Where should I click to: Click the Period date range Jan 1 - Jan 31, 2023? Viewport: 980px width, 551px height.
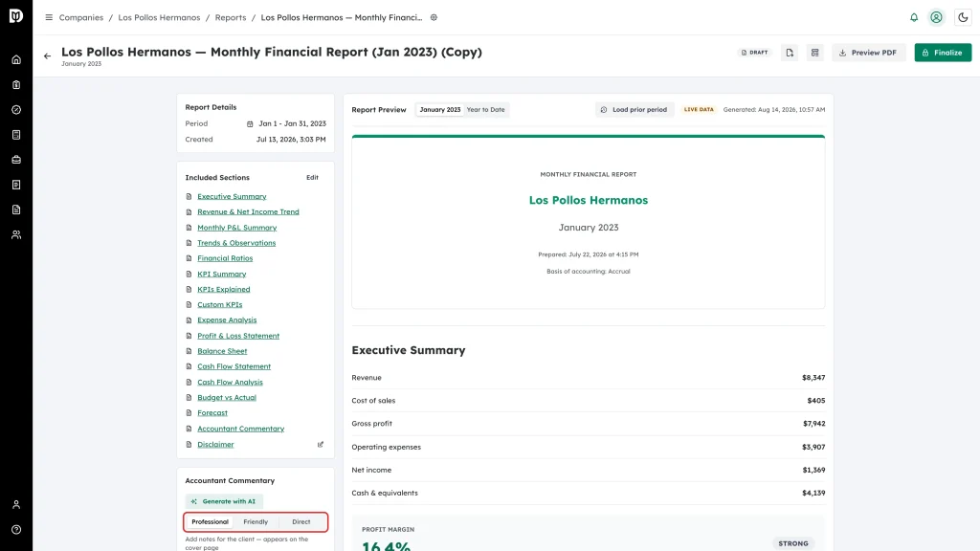point(293,123)
